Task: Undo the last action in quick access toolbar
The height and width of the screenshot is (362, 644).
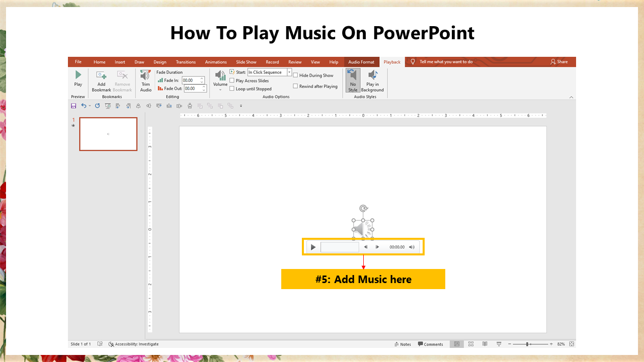Action: click(84, 106)
